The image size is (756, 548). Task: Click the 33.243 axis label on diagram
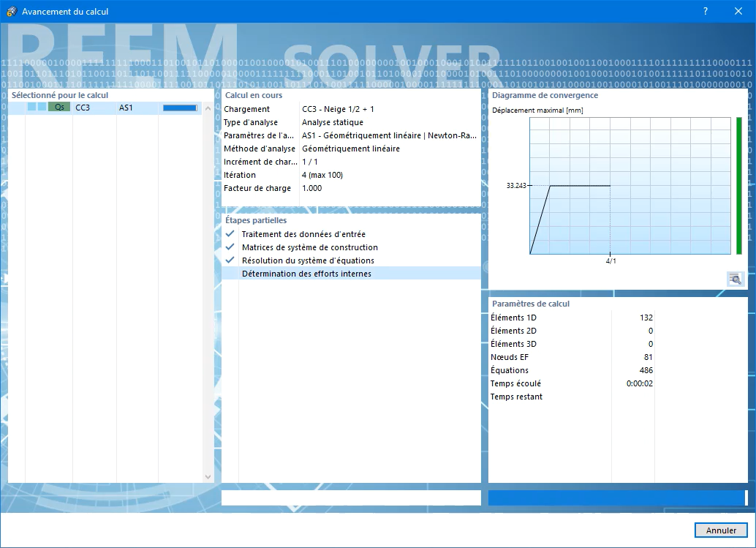[x=516, y=185]
